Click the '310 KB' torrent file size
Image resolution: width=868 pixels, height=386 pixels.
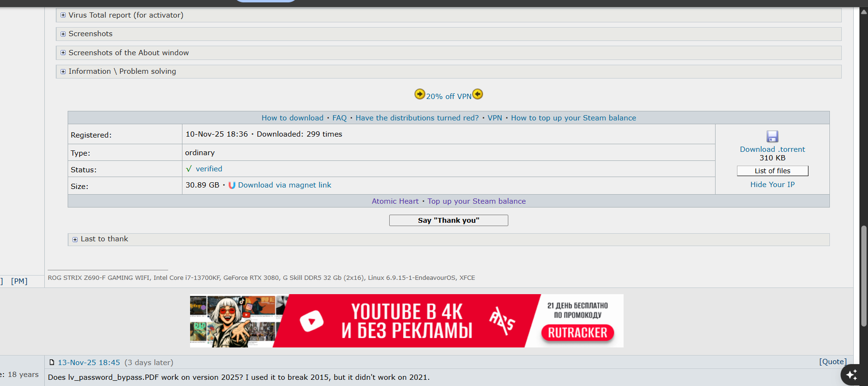pos(772,158)
